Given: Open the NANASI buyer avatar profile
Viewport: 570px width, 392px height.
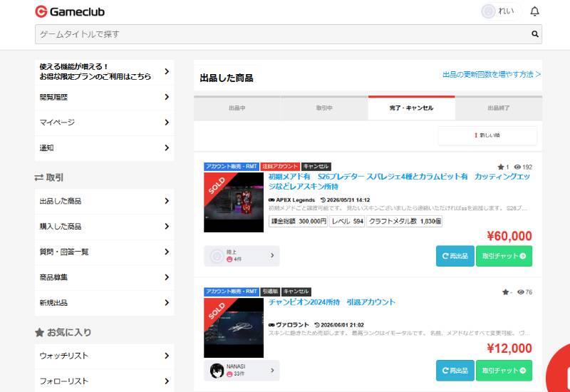Looking at the screenshot, I should click(x=217, y=371).
